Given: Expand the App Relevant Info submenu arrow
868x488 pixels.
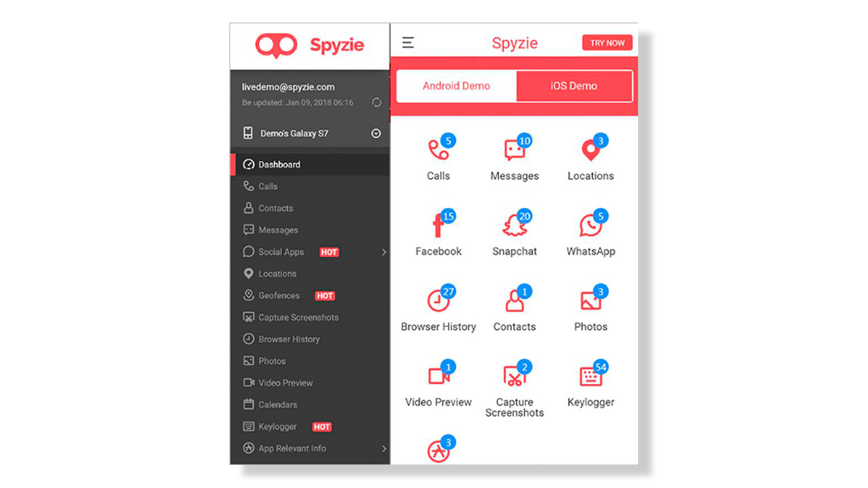Looking at the screenshot, I should pyautogui.click(x=384, y=449).
